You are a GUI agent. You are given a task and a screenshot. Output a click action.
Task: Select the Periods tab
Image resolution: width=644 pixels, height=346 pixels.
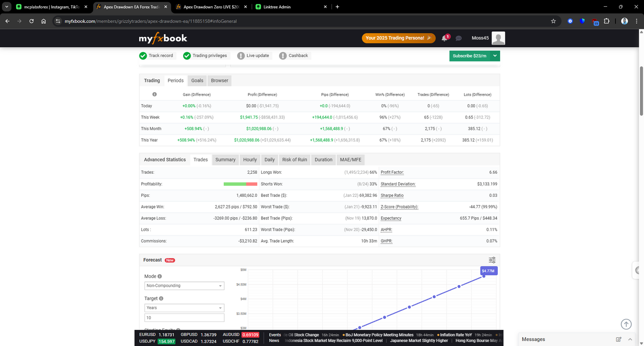coord(175,80)
